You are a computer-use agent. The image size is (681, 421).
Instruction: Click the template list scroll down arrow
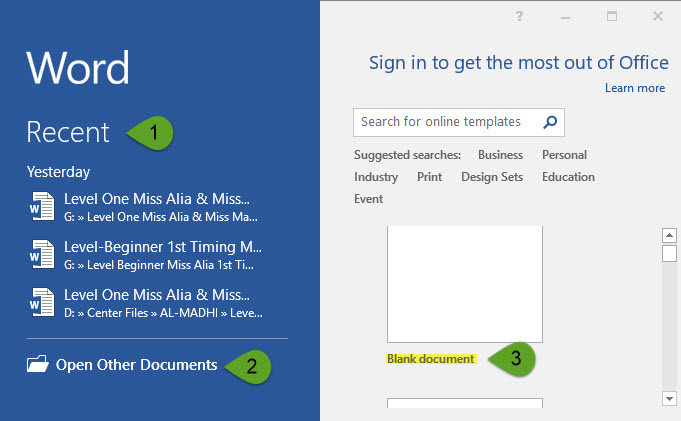669,398
